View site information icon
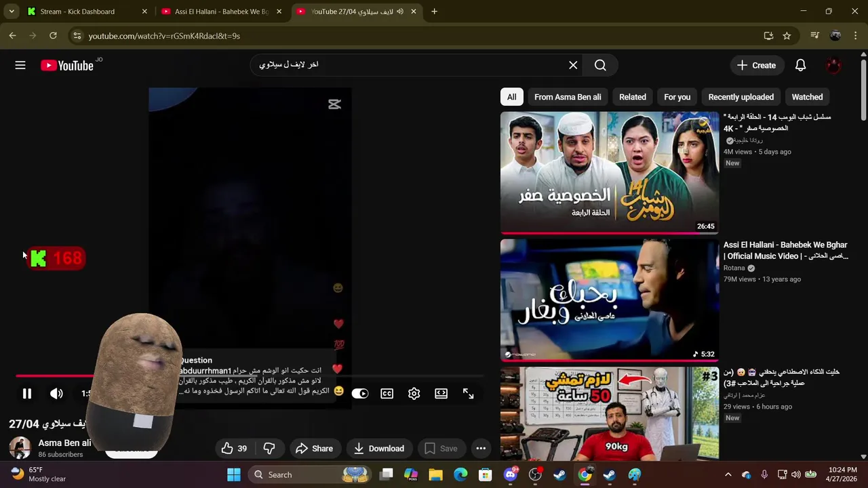 pyautogui.click(x=77, y=36)
